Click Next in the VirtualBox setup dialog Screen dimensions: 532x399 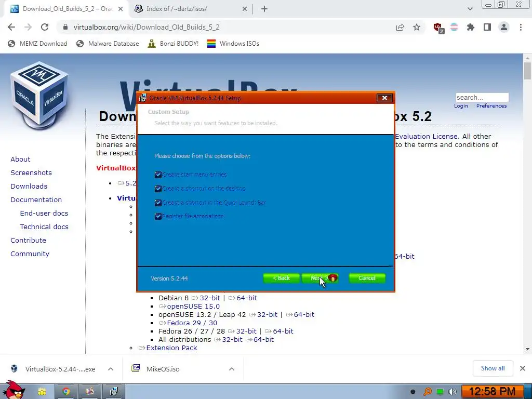coord(320,278)
